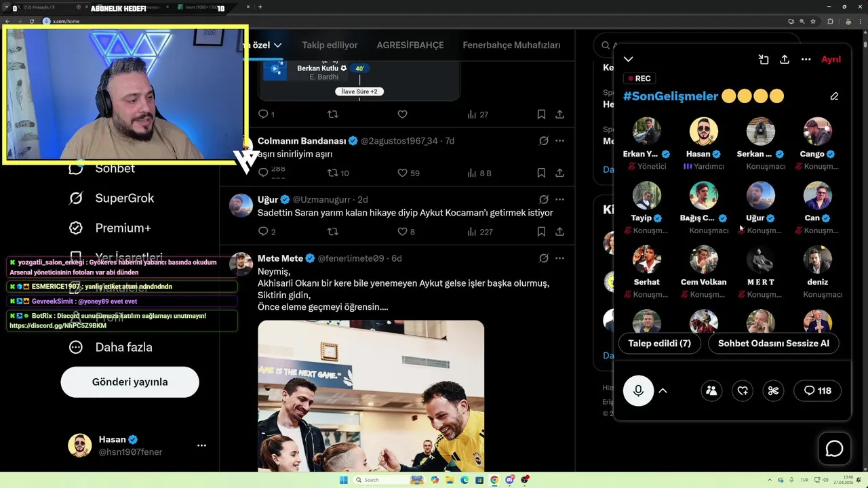Click Ayrıl to leave the Space
Screen dimensions: 868x488
click(831, 60)
